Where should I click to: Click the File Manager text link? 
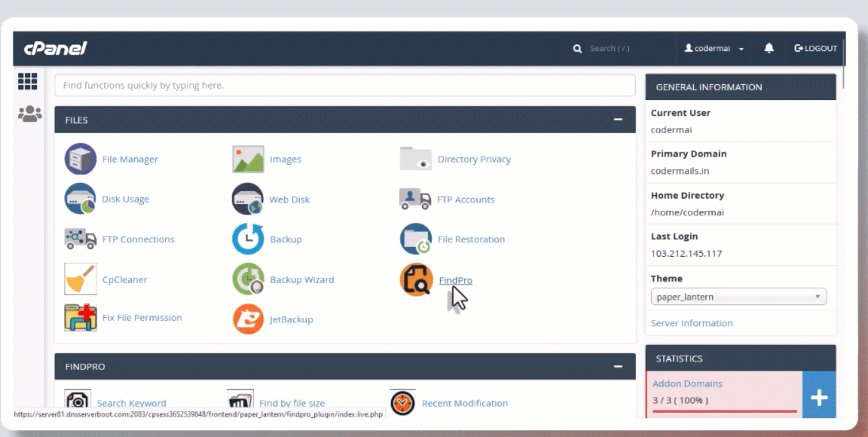point(130,159)
